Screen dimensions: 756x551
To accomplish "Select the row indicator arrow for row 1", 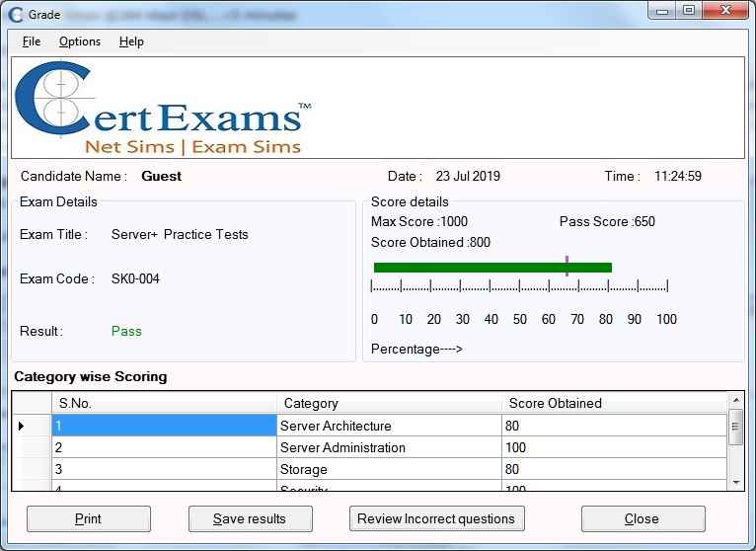I will pyautogui.click(x=21, y=426).
